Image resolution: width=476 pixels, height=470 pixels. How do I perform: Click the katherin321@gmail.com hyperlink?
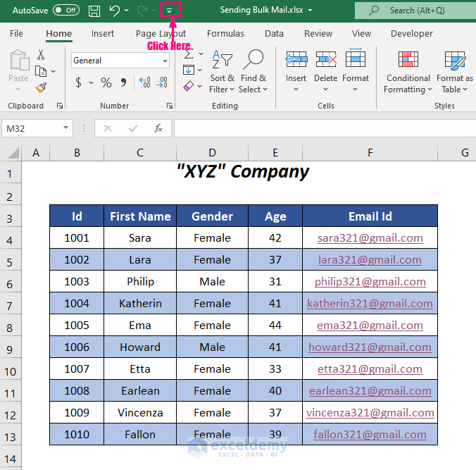(x=370, y=304)
